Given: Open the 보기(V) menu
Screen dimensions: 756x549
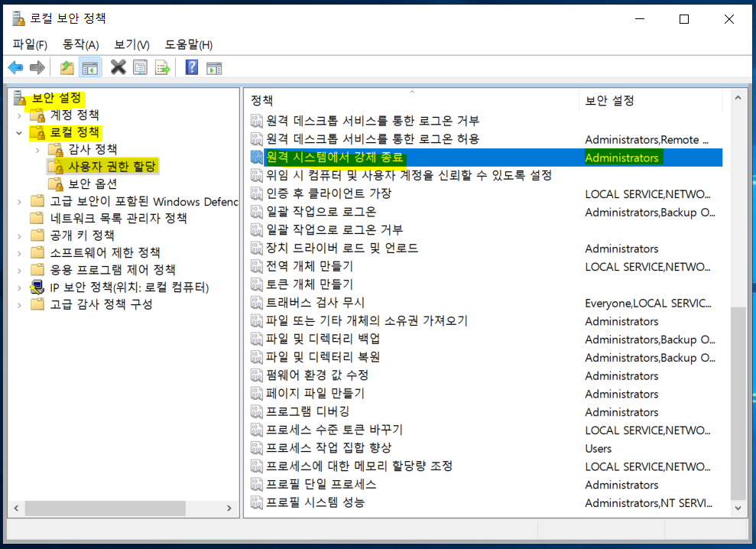Looking at the screenshot, I should tap(131, 45).
